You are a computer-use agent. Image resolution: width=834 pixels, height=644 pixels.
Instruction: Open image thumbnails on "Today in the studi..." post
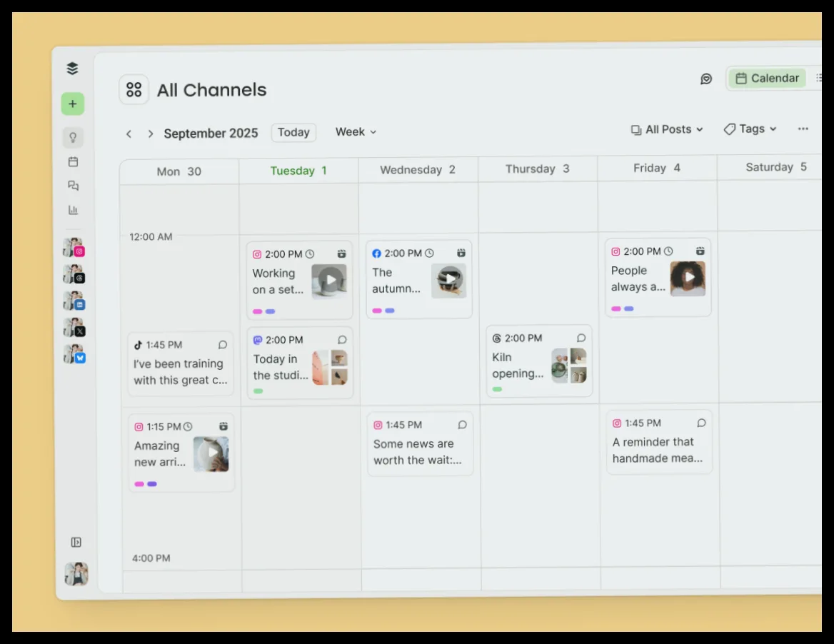(x=330, y=367)
